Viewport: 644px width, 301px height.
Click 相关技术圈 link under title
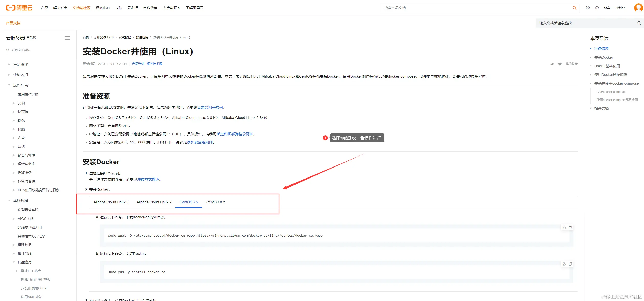(154, 64)
